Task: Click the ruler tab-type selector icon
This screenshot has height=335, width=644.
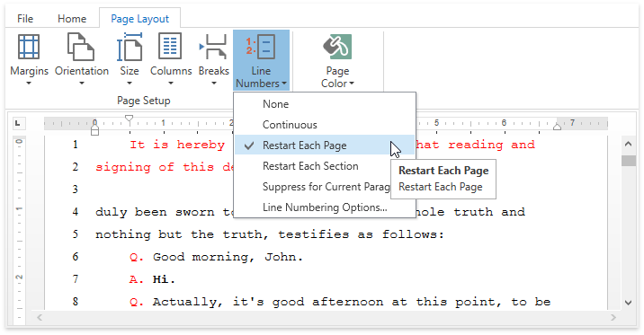Action: (17, 123)
